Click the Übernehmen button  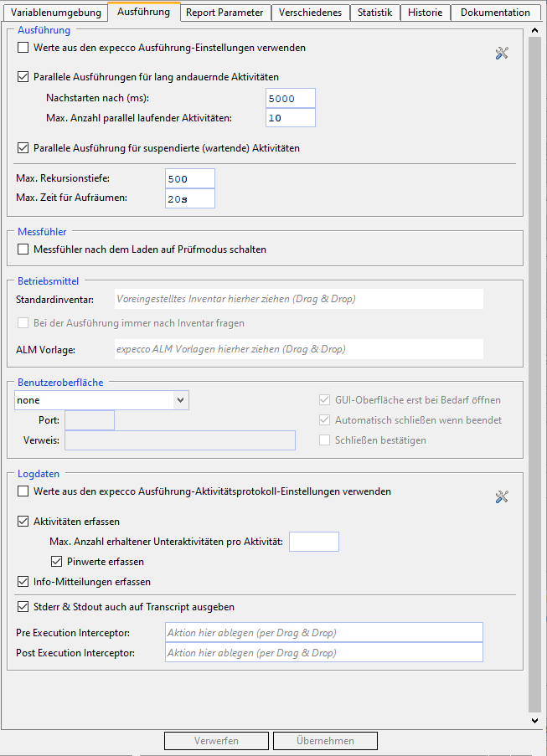coord(325,741)
